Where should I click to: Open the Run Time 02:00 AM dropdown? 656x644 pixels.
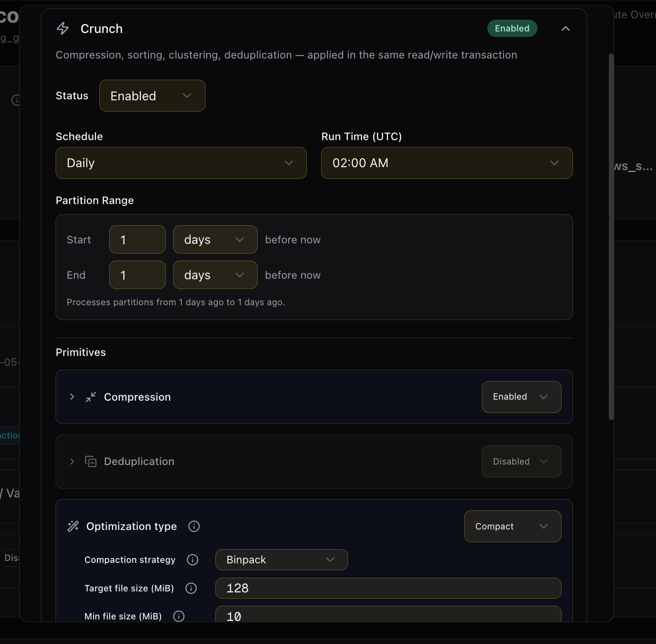click(447, 163)
